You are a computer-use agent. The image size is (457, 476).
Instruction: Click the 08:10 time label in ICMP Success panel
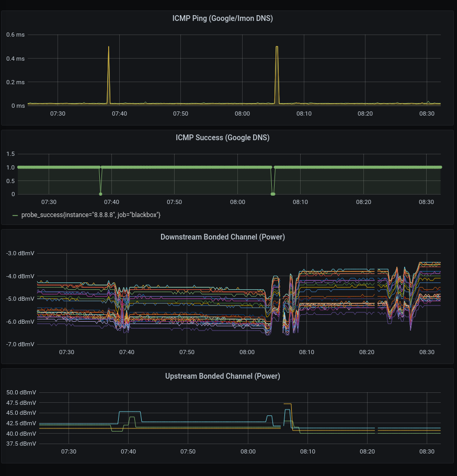301,202
